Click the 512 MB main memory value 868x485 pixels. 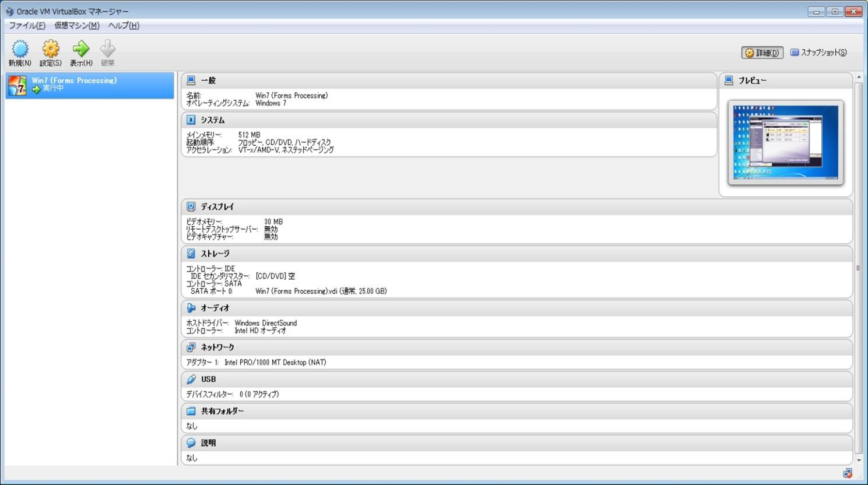click(x=249, y=135)
